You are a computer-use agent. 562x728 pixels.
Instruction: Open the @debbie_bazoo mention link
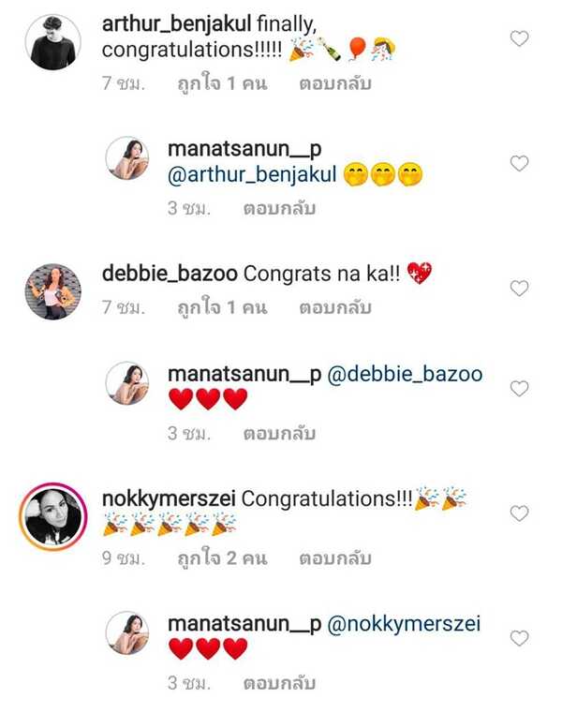tap(405, 375)
